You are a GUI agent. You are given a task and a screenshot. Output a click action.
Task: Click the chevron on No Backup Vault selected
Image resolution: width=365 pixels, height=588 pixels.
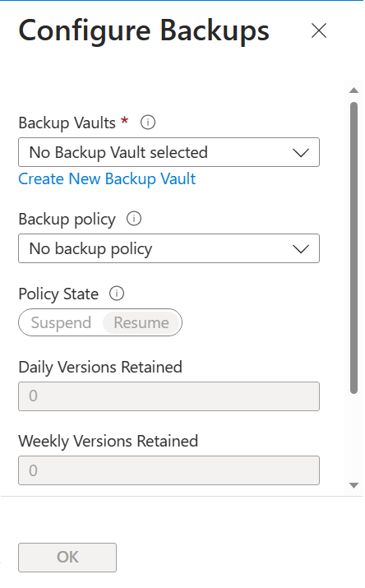[x=301, y=153]
